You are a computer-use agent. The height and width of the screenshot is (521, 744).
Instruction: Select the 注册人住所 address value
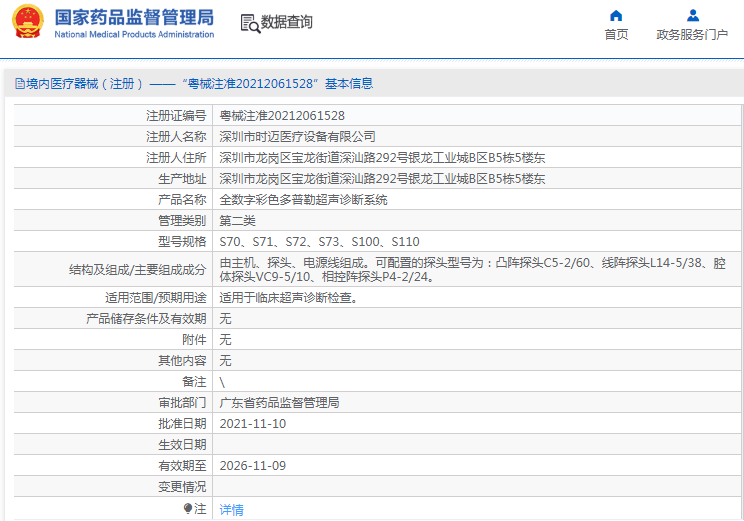point(382,158)
